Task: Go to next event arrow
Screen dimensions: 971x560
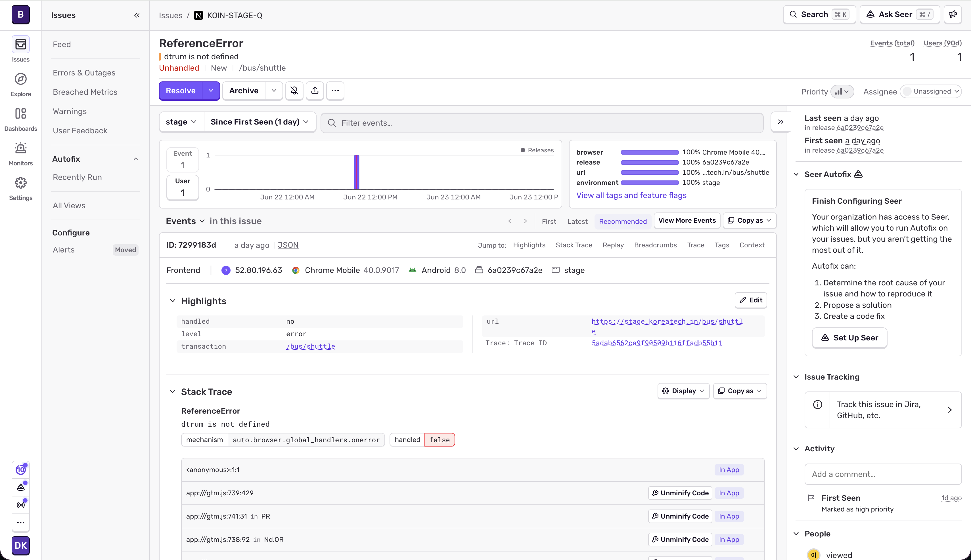Action: point(525,221)
